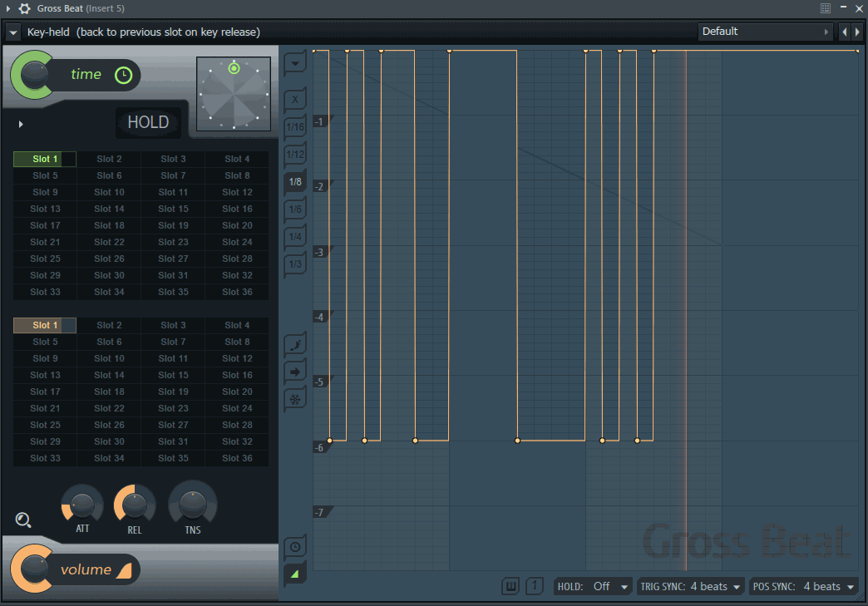This screenshot has width=868, height=606.
Task: Select time Slot 15 in the upper grid
Action: (x=173, y=209)
